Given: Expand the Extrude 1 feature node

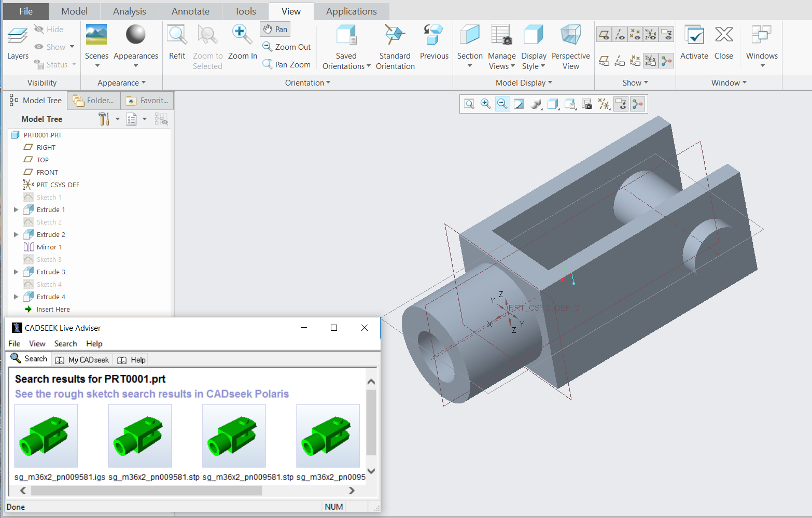Looking at the screenshot, I should point(16,210).
